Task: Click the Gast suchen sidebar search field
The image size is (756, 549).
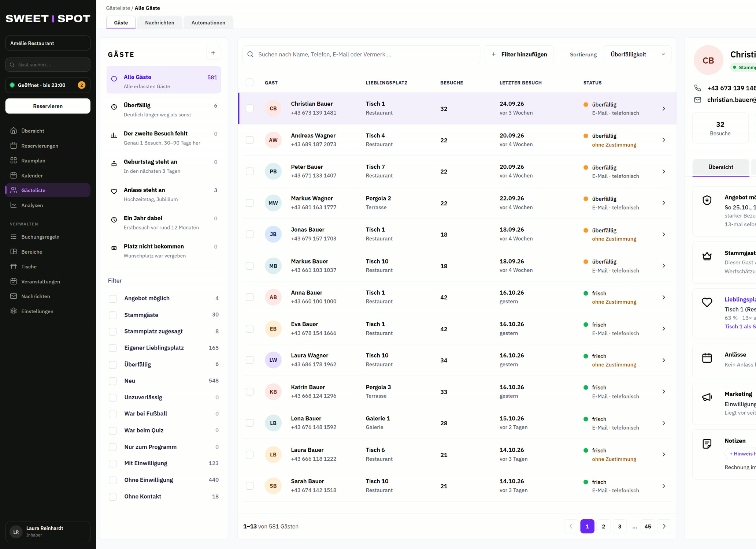Action: [48, 64]
